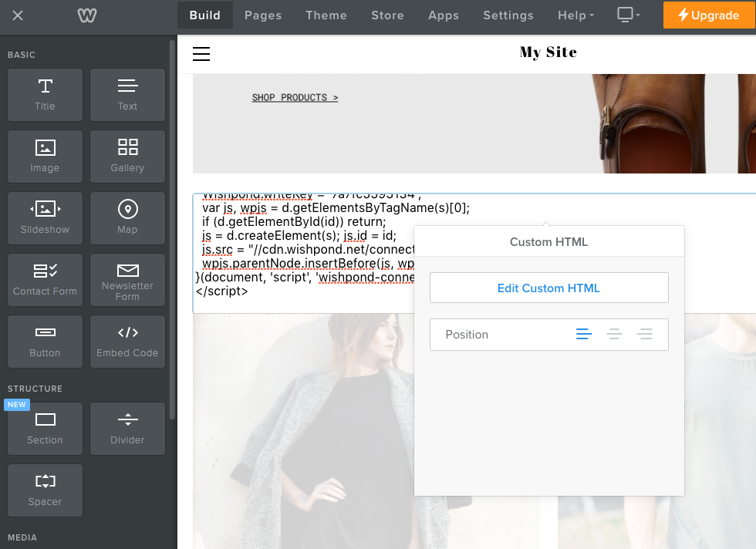Image resolution: width=756 pixels, height=549 pixels.
Task: Pick the Contact Form element
Action: (45, 280)
